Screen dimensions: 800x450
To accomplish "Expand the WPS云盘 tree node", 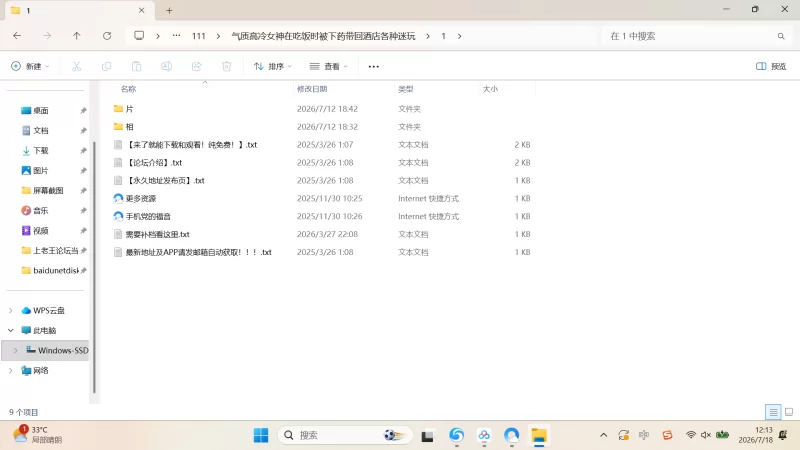I will tap(11, 310).
